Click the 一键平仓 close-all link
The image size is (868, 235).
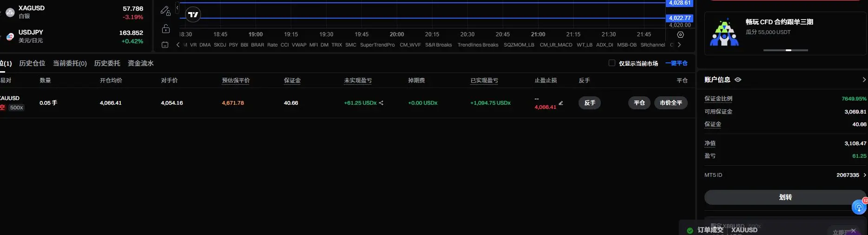tap(677, 63)
